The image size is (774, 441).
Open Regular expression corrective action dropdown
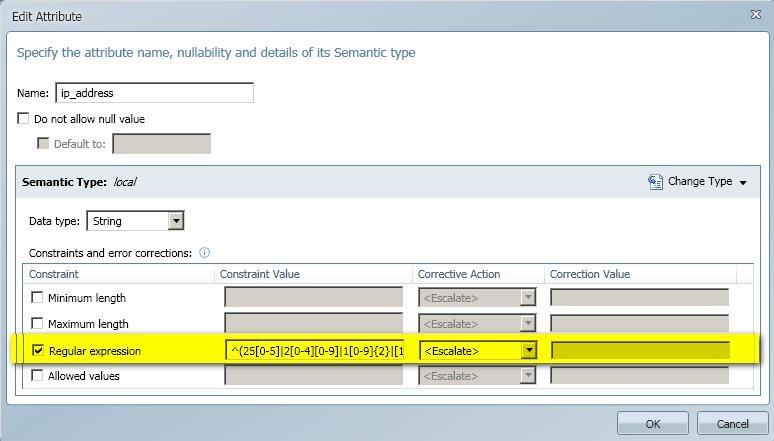[529, 351]
